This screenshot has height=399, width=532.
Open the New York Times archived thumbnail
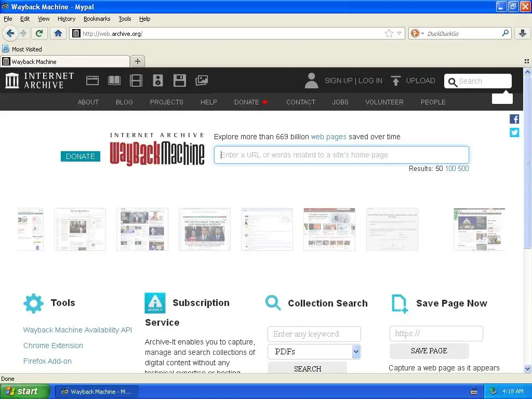click(80, 229)
